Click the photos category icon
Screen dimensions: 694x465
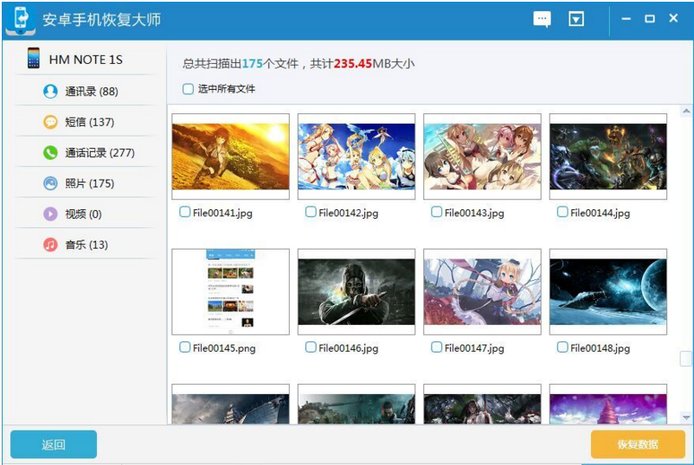click(x=50, y=183)
